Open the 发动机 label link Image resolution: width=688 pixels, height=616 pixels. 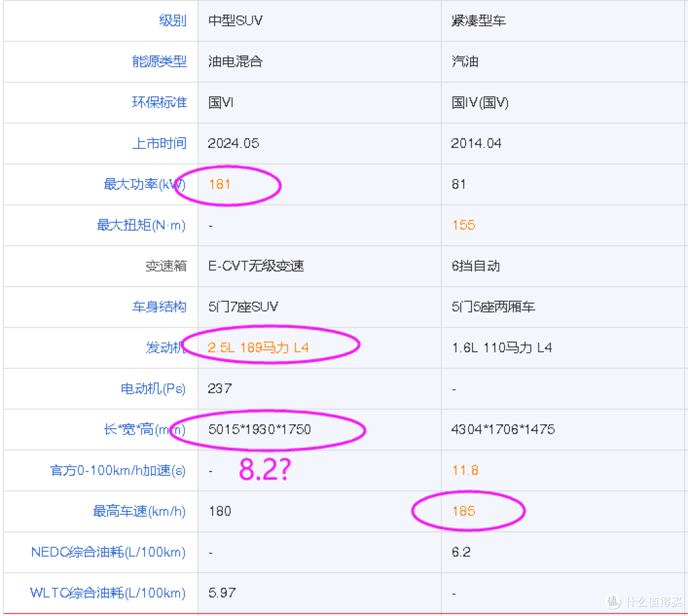point(166,347)
